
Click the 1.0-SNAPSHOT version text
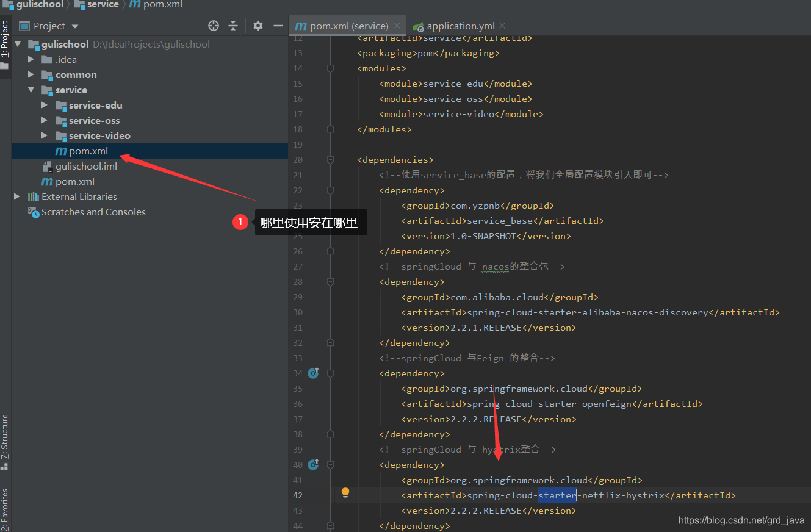tap(483, 236)
